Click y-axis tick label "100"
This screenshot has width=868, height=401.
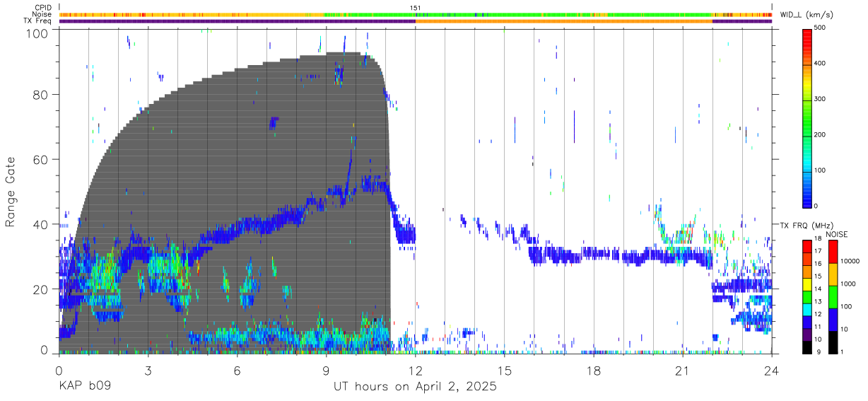tap(38, 32)
